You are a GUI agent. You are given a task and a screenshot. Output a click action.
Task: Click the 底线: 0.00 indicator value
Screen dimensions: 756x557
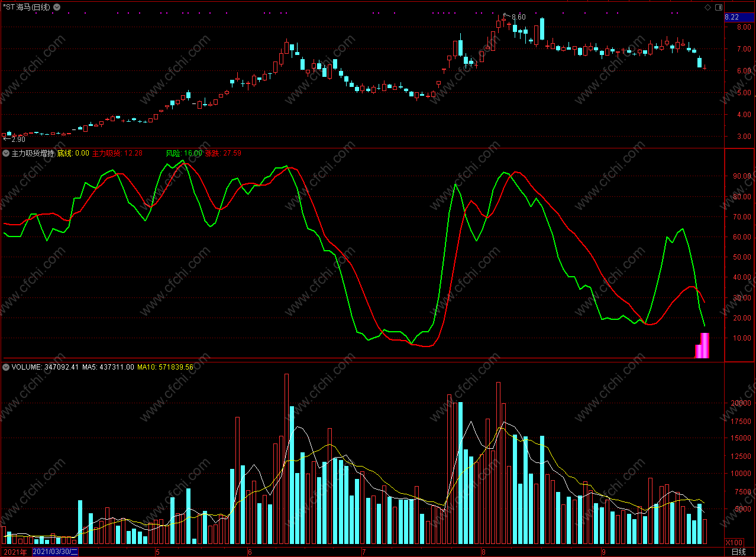pyautogui.click(x=73, y=153)
